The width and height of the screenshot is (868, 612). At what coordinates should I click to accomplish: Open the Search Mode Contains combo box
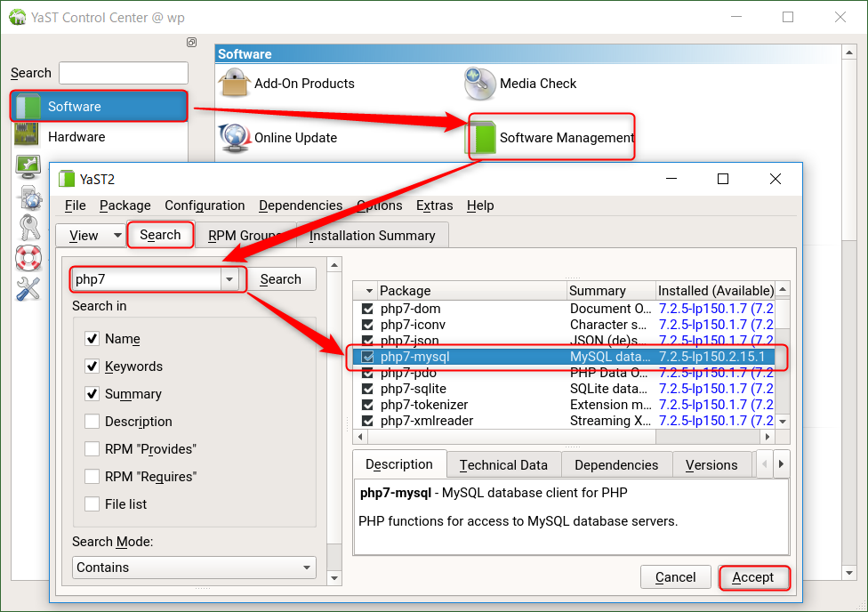(194, 568)
